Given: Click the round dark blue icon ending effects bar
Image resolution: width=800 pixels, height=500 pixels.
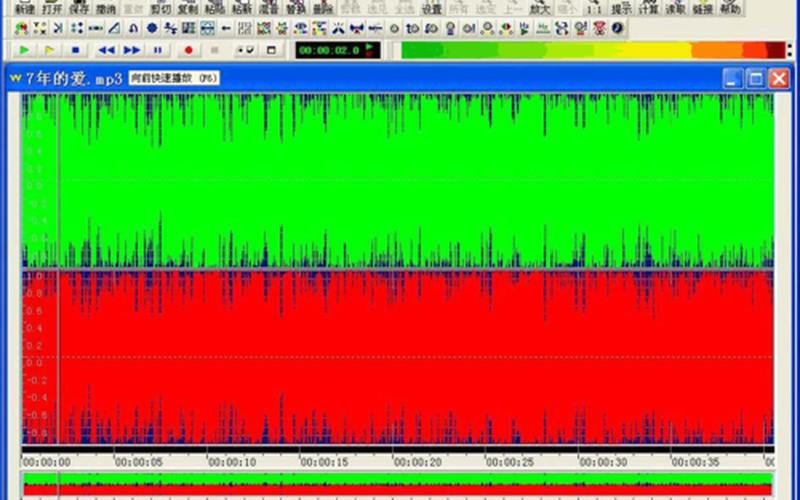Looking at the screenshot, I should [617, 28].
